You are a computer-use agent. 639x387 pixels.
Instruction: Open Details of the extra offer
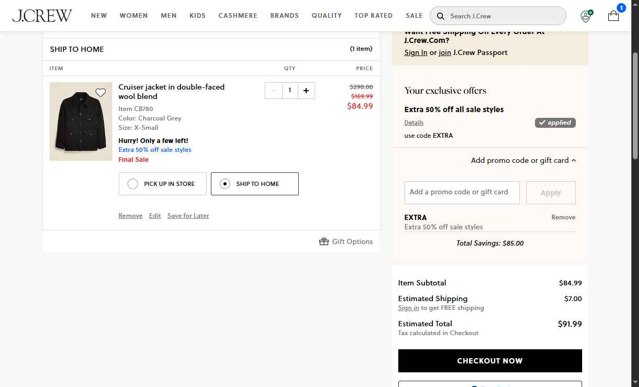[414, 123]
